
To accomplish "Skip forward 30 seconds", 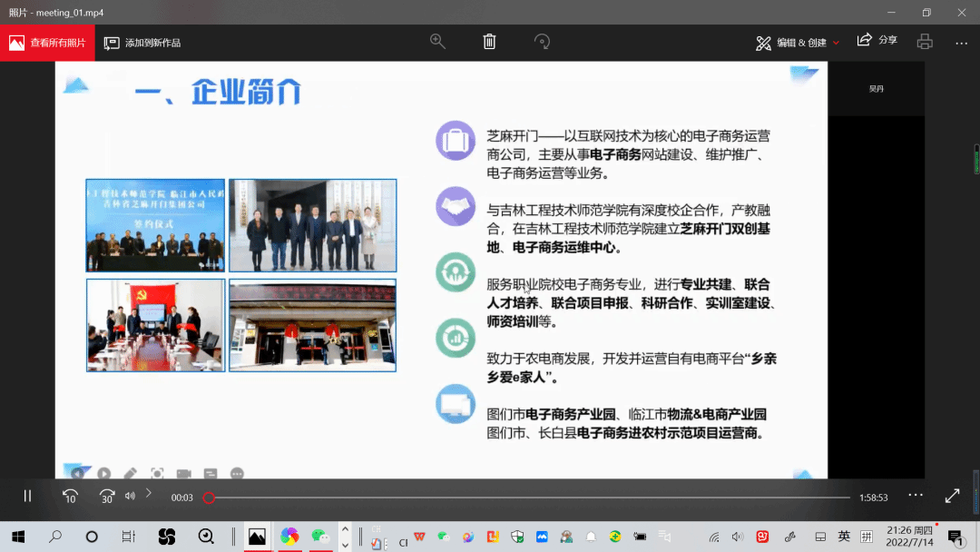I will pyautogui.click(x=106, y=496).
